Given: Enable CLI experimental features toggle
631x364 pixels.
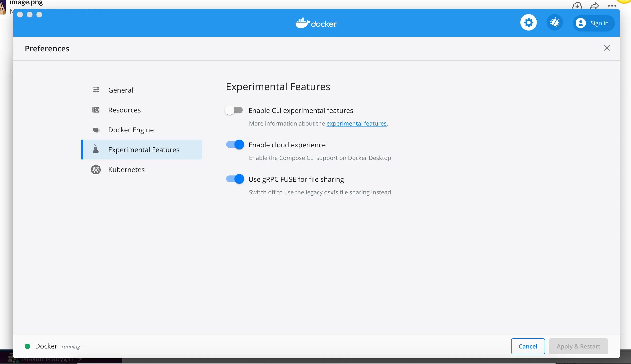Looking at the screenshot, I should click(x=234, y=110).
